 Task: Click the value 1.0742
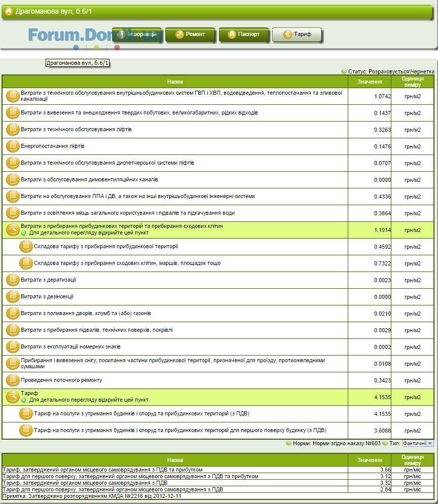coord(382,96)
